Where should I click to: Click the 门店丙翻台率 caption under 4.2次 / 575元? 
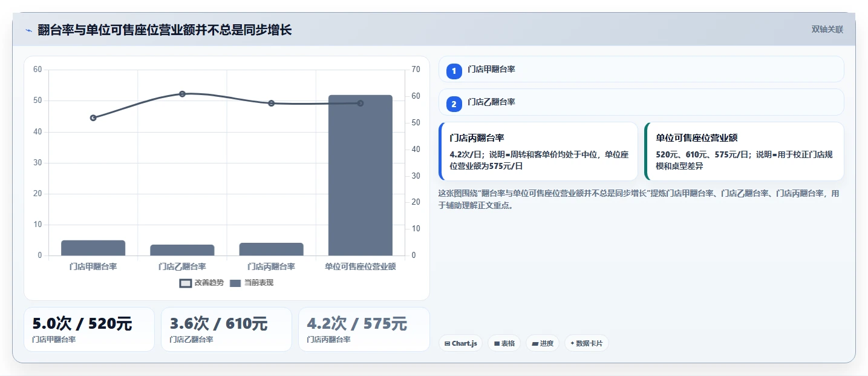(328, 340)
